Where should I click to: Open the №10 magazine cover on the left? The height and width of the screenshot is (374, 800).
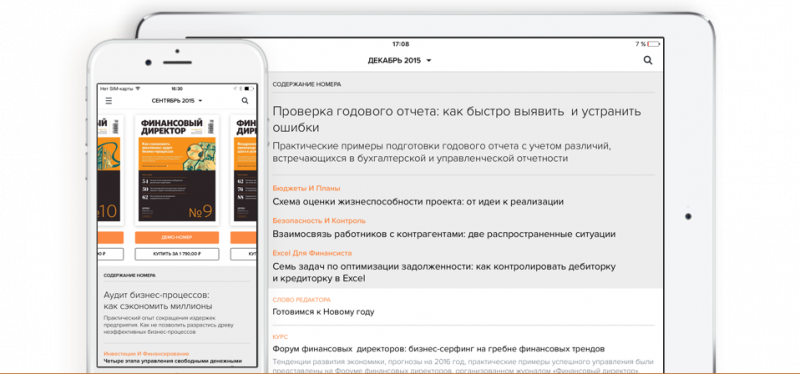109,170
